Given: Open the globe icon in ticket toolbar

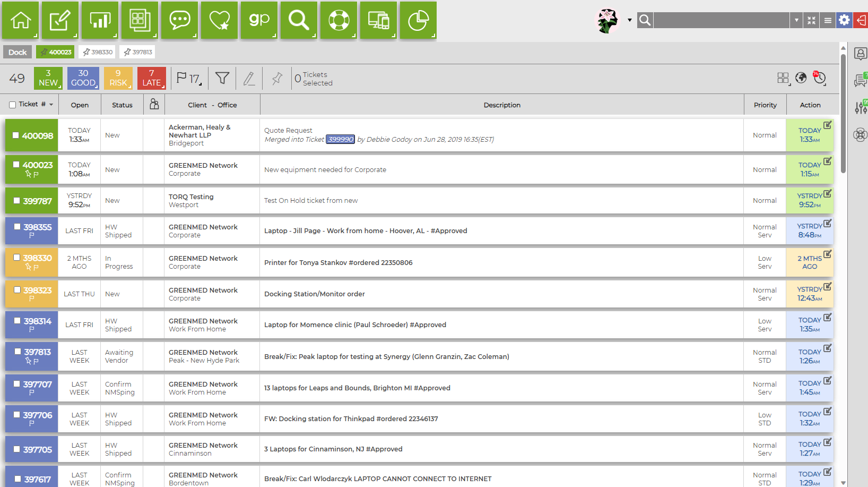Looking at the screenshot, I should point(801,78).
